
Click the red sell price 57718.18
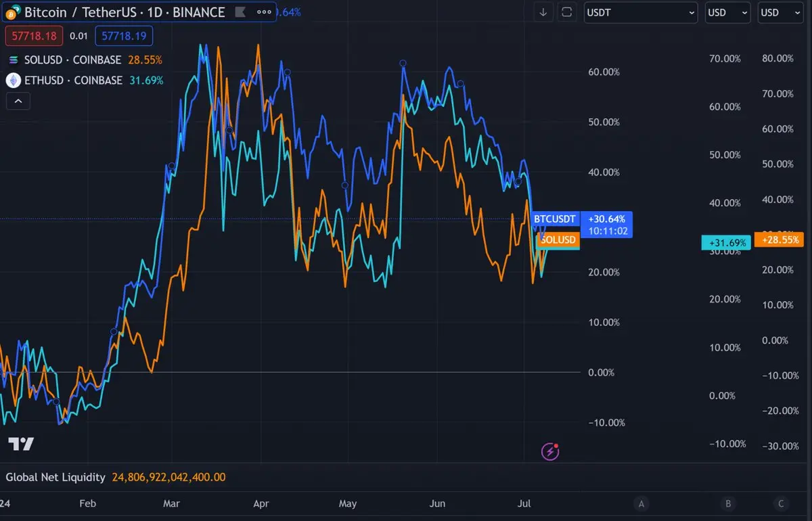(x=34, y=36)
